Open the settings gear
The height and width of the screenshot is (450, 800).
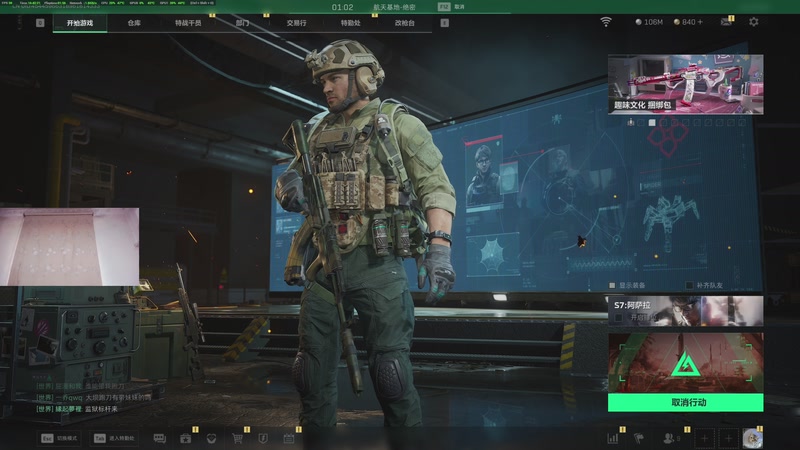[754, 22]
